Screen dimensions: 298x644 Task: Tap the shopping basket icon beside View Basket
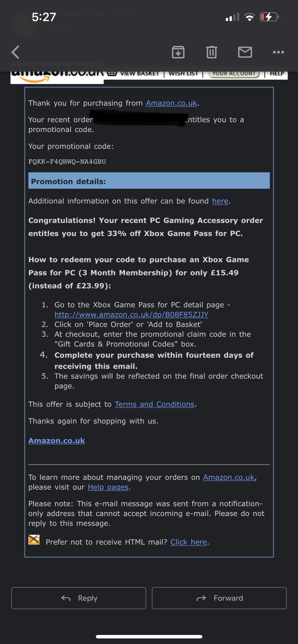tap(112, 73)
